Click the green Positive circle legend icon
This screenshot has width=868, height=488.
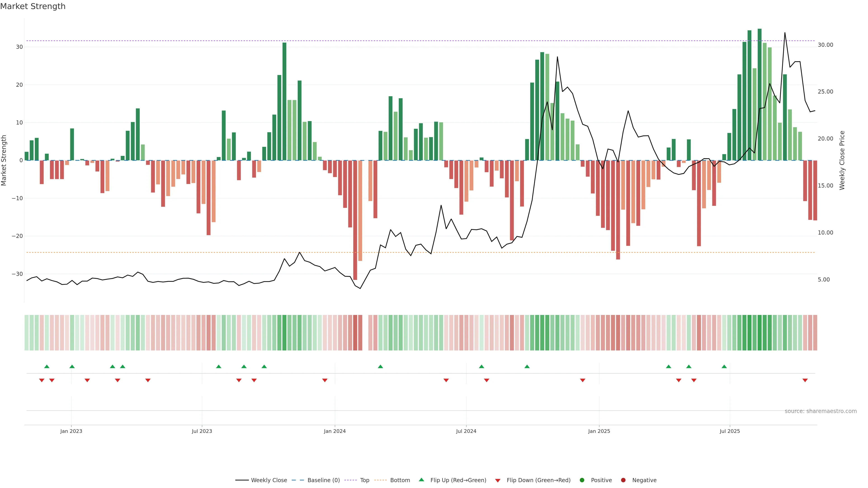(x=582, y=480)
